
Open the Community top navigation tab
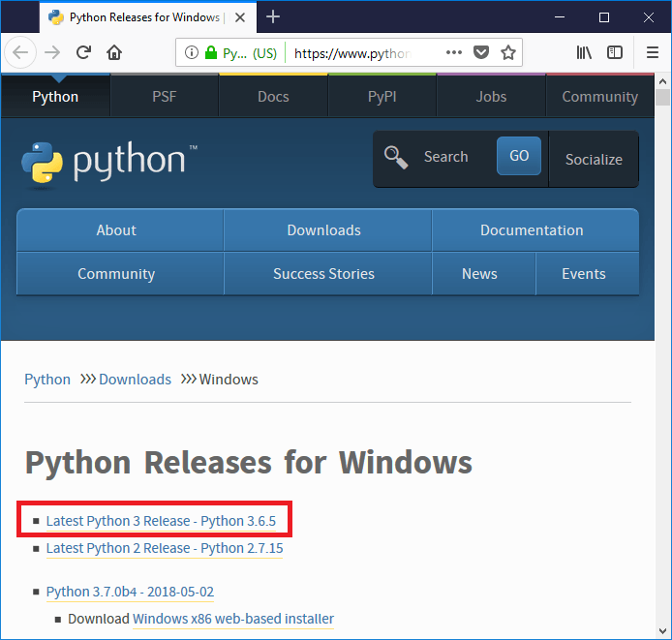click(600, 96)
